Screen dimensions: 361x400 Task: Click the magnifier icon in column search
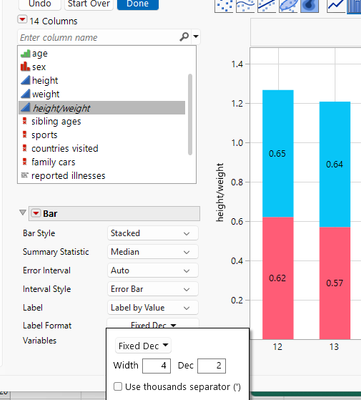coord(184,37)
